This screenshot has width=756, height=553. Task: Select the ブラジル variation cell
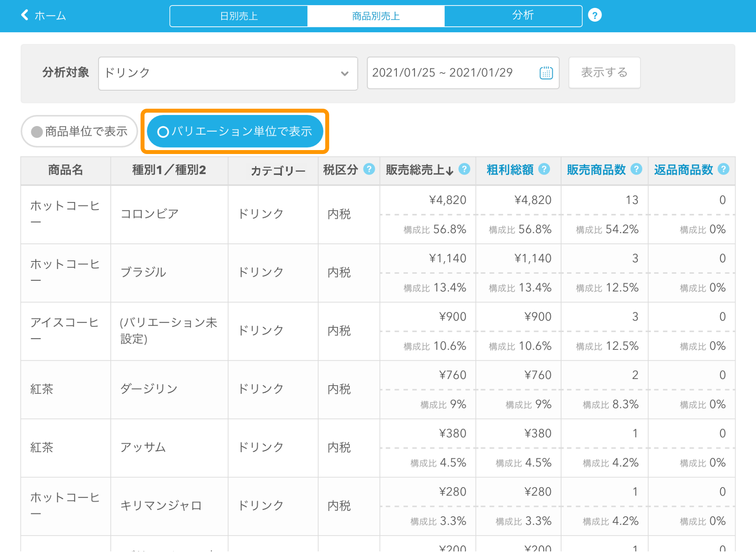click(169, 273)
